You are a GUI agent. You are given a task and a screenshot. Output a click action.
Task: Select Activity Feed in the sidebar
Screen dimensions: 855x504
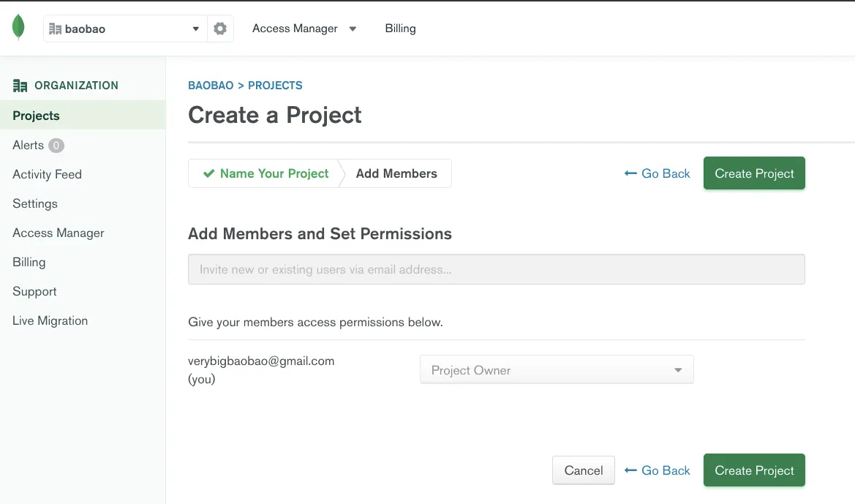[47, 175]
